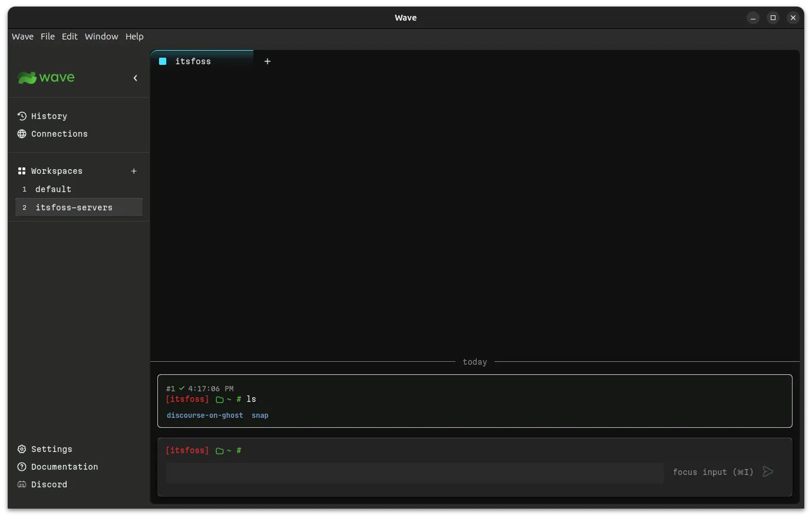
Task: Add a new workspace with plus icon
Action: pos(134,171)
